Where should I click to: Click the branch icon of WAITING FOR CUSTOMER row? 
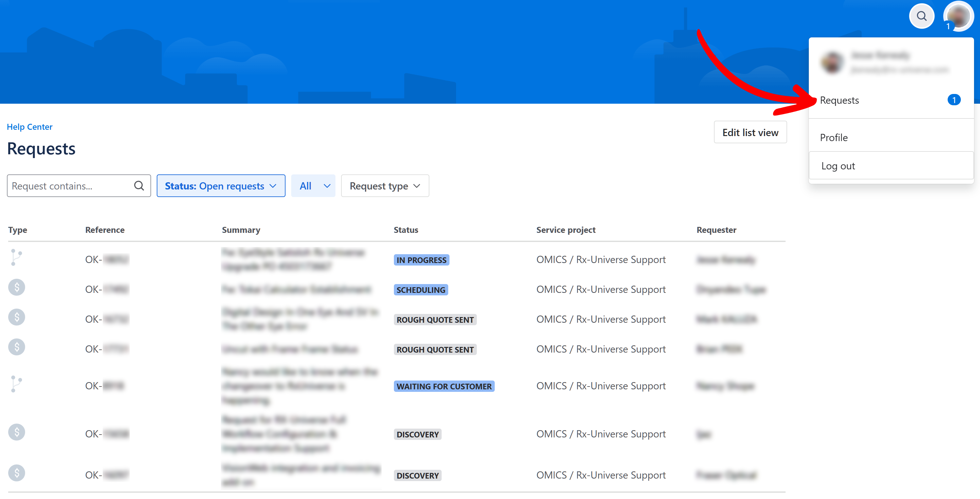(16, 384)
